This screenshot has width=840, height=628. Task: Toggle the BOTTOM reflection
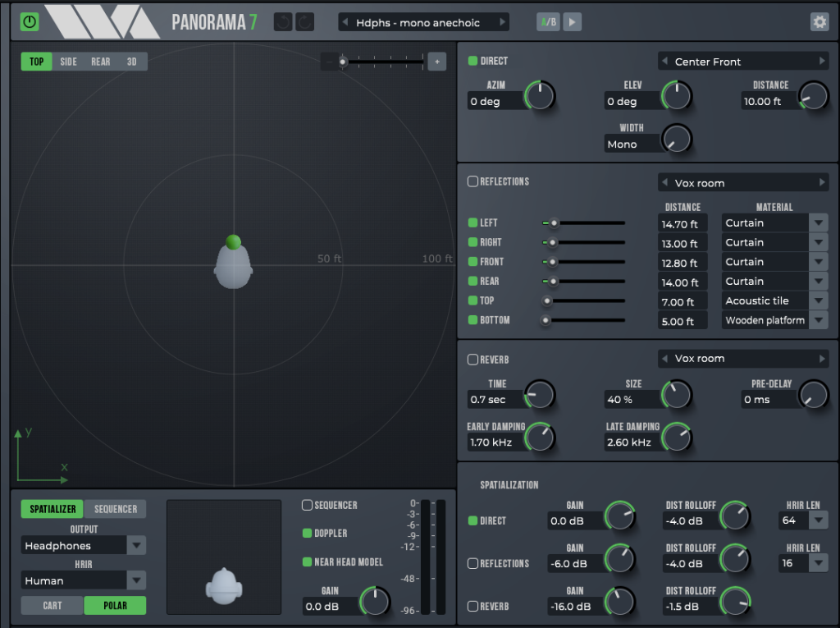472,319
